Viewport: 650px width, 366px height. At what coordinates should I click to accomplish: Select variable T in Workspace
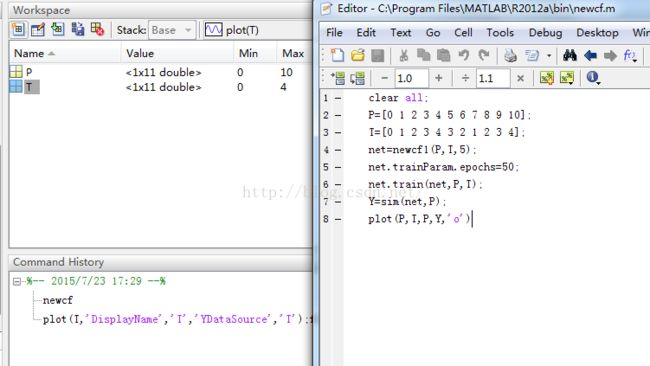(x=29, y=87)
